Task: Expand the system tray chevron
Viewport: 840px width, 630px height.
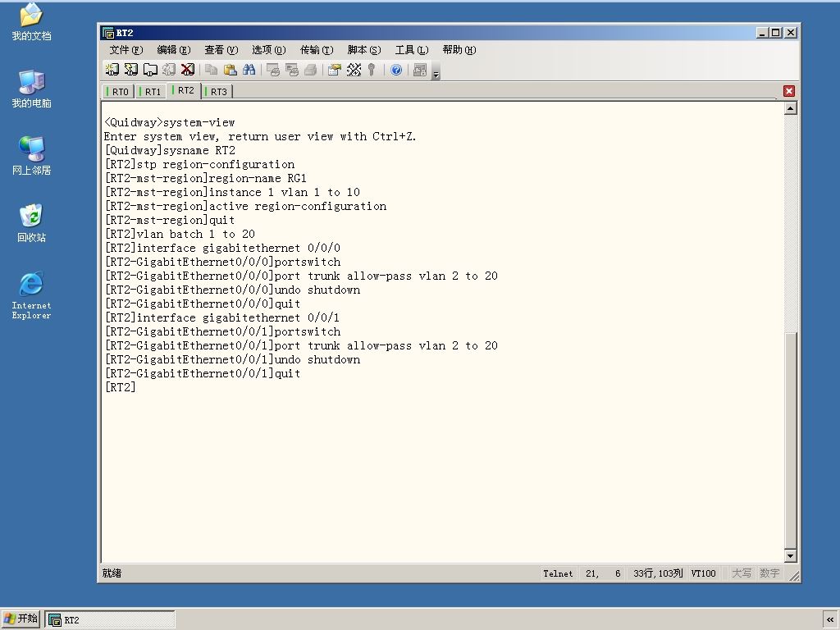Action: click(830, 620)
